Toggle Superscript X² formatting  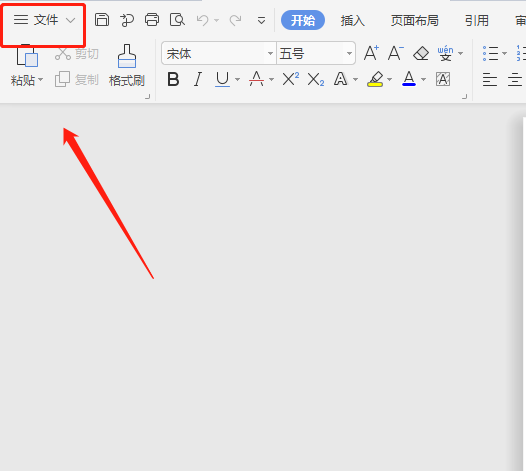tap(291, 80)
